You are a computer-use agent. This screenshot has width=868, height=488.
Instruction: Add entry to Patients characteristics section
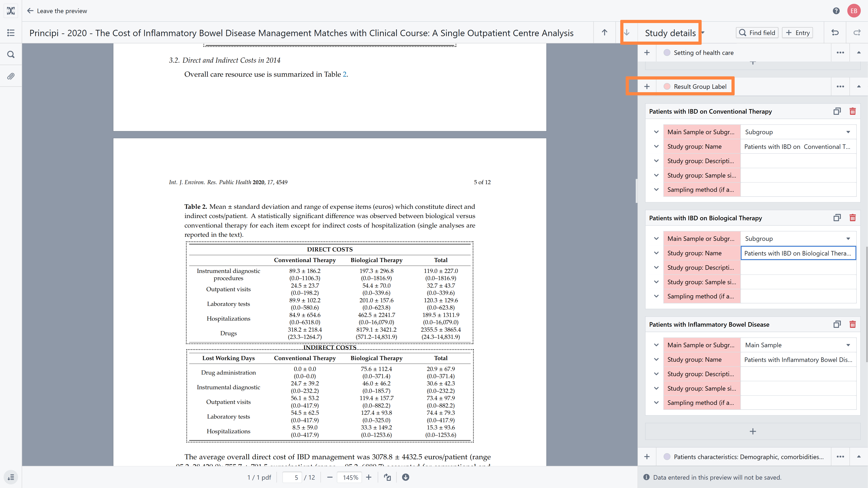(x=647, y=457)
